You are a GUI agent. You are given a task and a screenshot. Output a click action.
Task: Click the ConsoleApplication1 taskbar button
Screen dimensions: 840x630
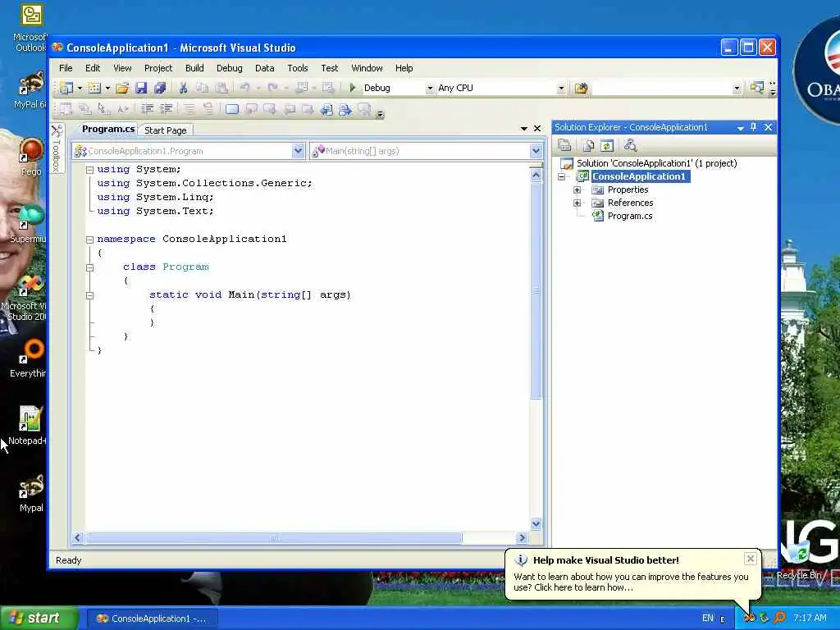click(x=153, y=619)
